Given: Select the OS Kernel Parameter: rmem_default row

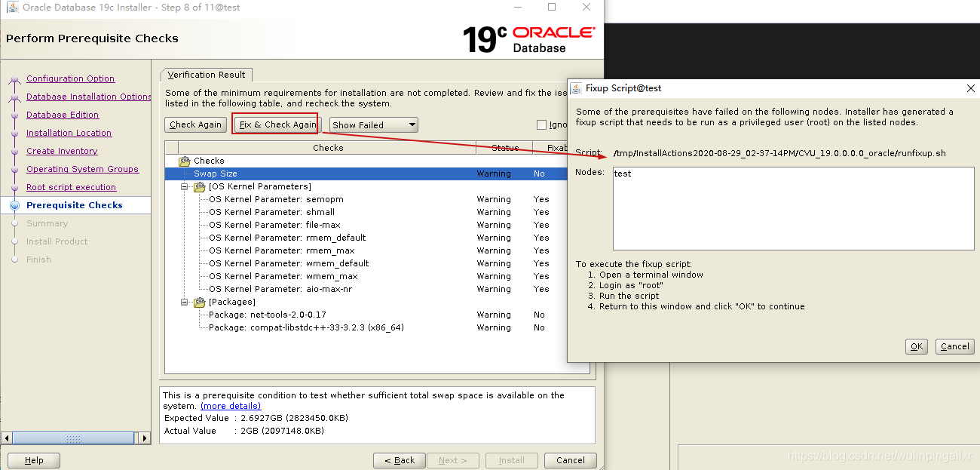Looking at the screenshot, I should (366, 238).
